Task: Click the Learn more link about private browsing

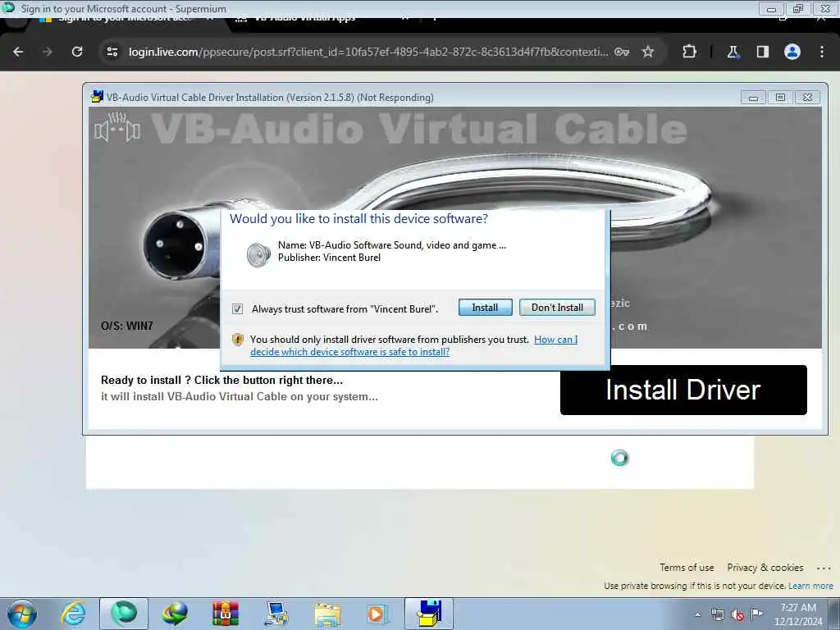Action: pyautogui.click(x=810, y=586)
